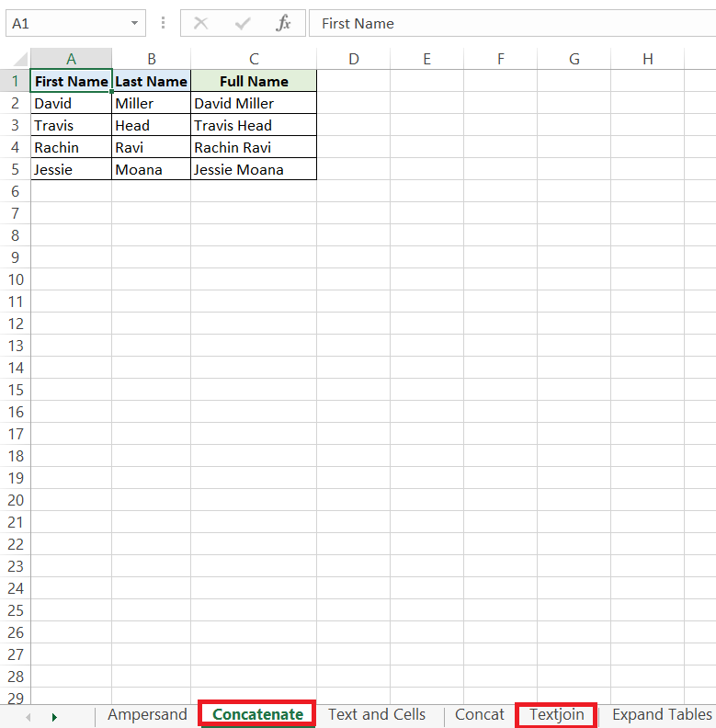Click the 'First Name' header cell
The image size is (716, 728).
pyautogui.click(x=71, y=81)
